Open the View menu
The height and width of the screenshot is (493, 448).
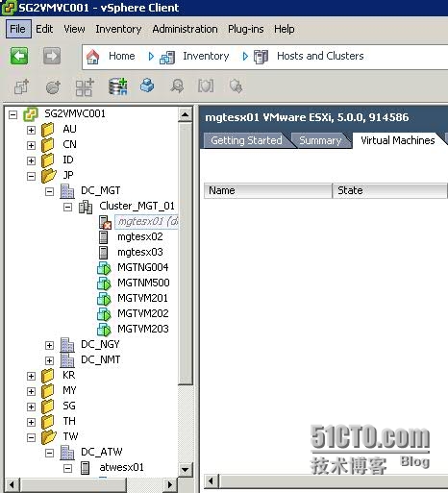point(74,29)
